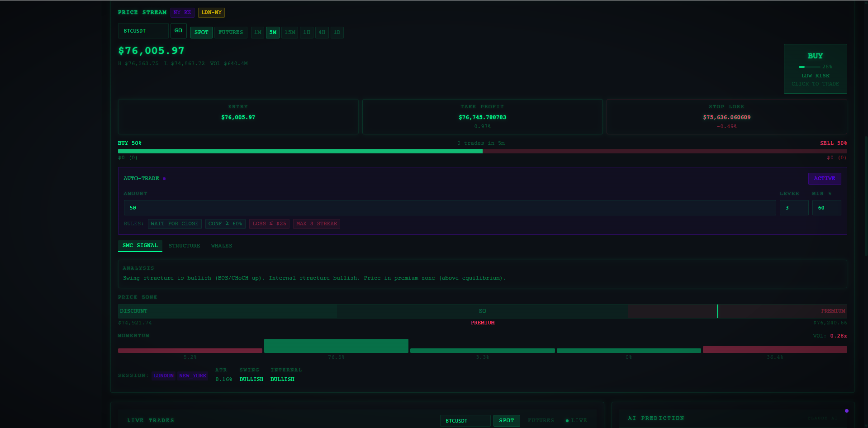This screenshot has width=868, height=428.
Task: Focus the BTCUSDT symbol field in Price Stream
Action: point(143,31)
